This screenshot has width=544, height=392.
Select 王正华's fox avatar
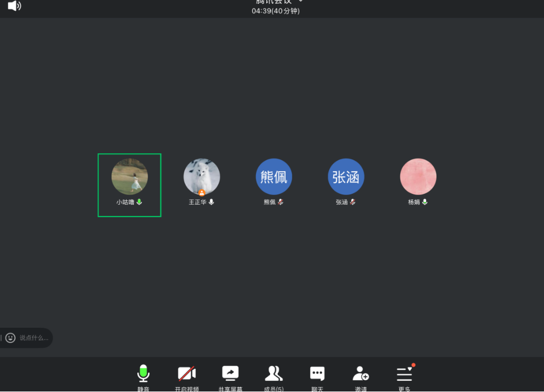pos(202,176)
